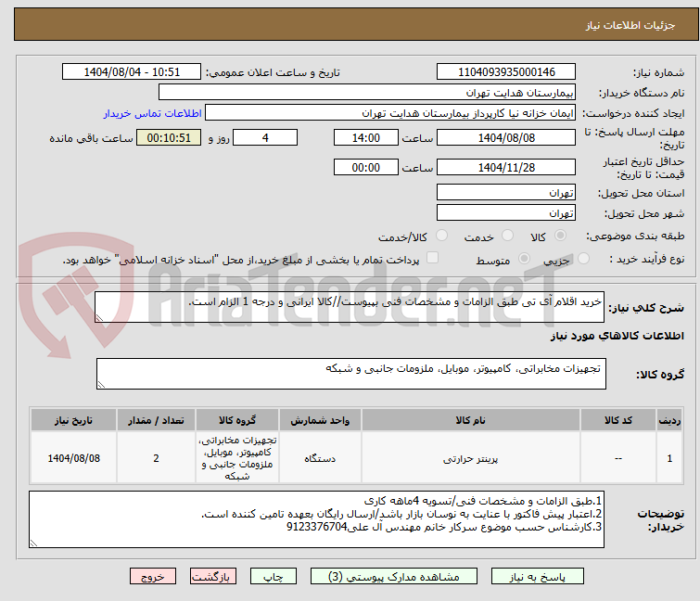
Task: Click the شرح کلی نیاز text area
Action: pos(350,307)
